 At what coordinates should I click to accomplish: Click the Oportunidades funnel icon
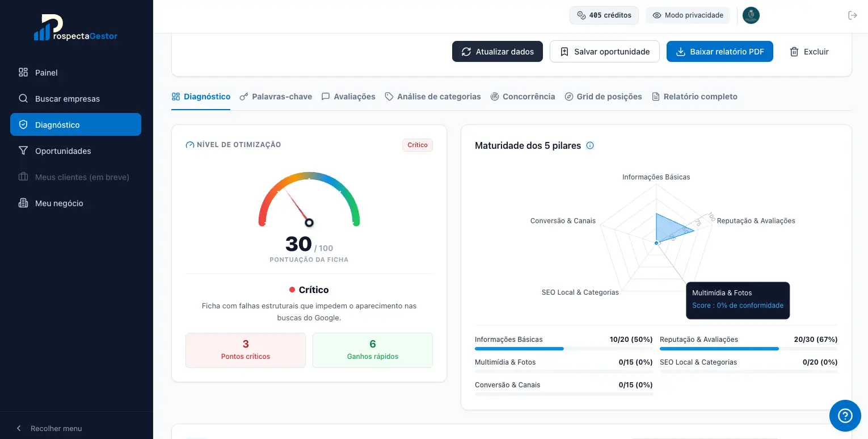point(23,150)
